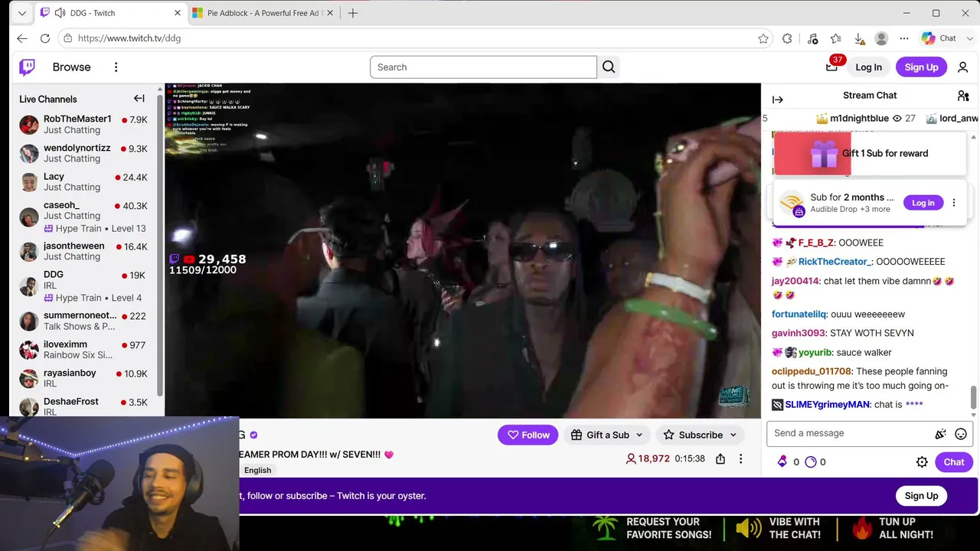This screenshot has height=551, width=980.
Task: Click chat username SLIMEYgrimeyMAN
Action: click(x=828, y=405)
